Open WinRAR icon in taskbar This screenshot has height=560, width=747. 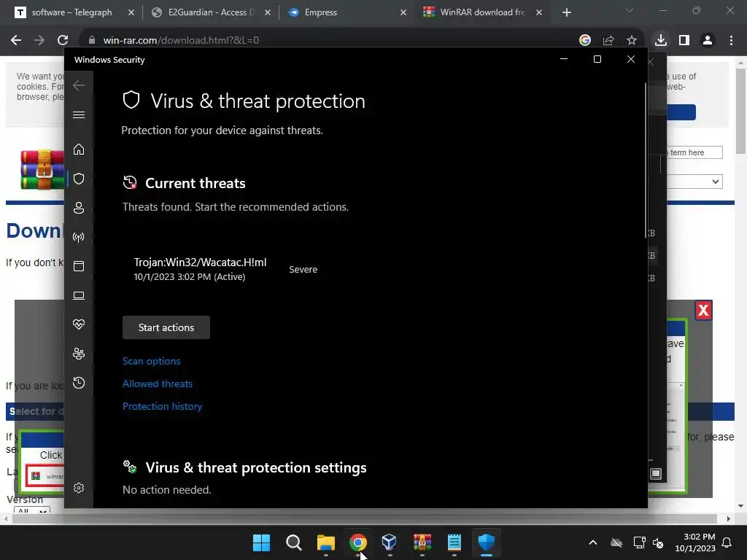422,542
